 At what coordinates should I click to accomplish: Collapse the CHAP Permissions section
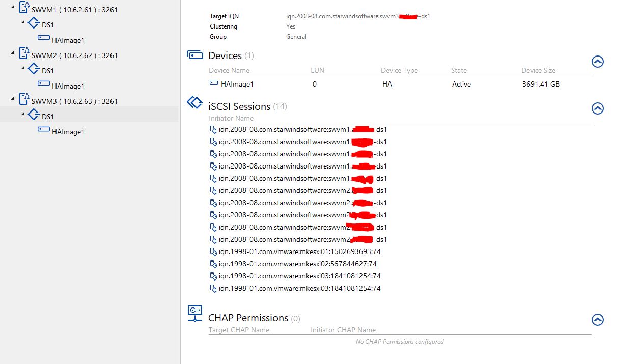click(598, 320)
